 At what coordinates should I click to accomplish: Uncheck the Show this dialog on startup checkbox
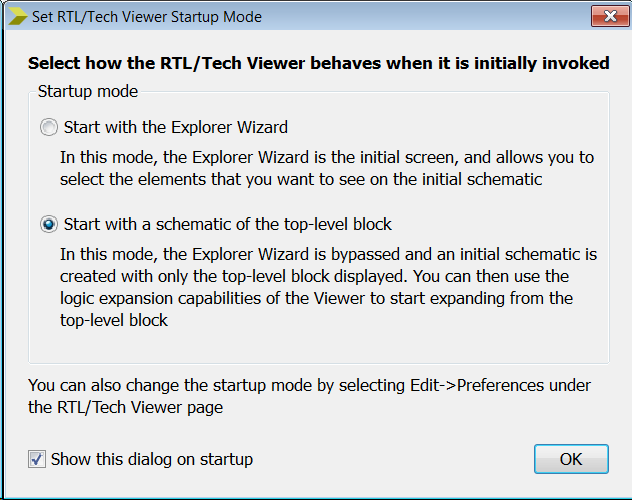click(x=37, y=459)
